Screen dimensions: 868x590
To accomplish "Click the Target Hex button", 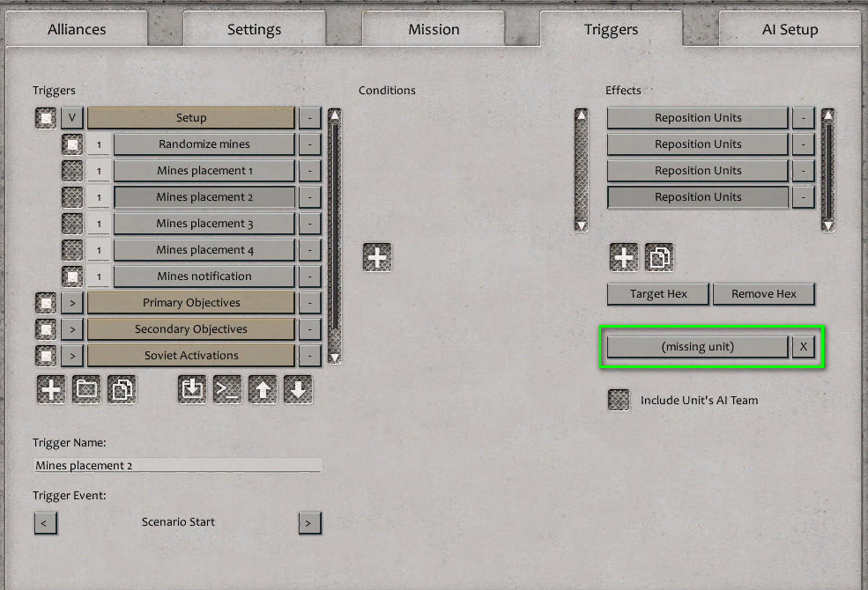I will (657, 293).
